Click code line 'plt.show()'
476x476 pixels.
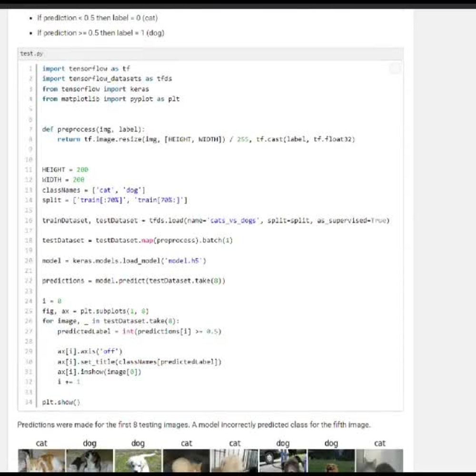pyautogui.click(x=61, y=402)
